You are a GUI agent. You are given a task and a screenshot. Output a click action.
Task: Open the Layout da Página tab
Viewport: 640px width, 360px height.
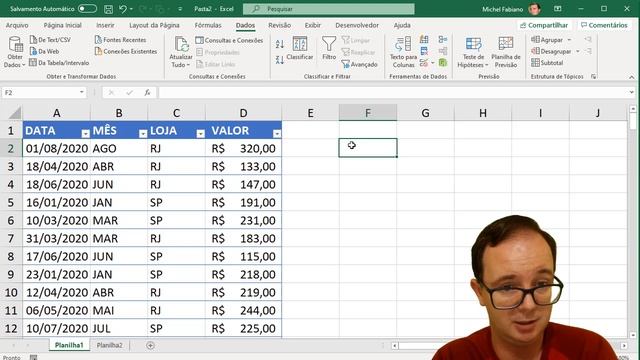pyautogui.click(x=154, y=25)
